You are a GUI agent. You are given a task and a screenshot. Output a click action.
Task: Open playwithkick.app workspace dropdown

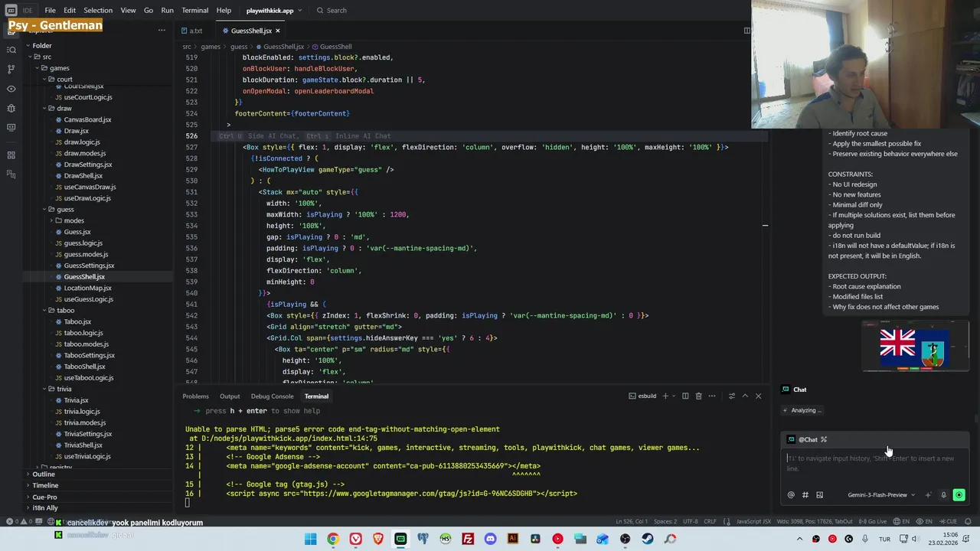274,11
